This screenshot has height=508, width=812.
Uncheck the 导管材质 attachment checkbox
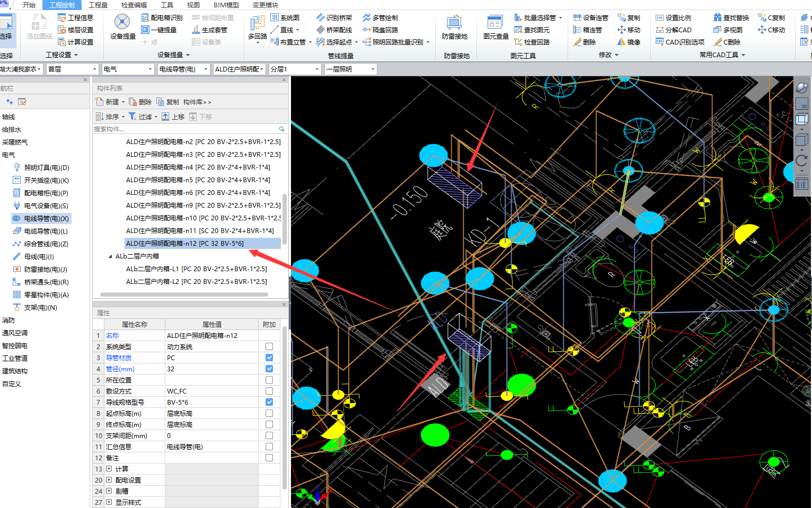pos(269,358)
